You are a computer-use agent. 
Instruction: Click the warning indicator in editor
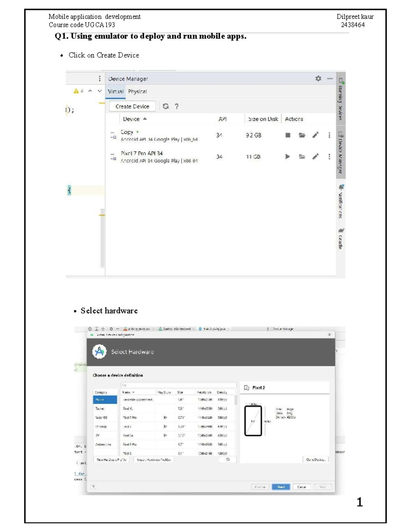[x=78, y=91]
